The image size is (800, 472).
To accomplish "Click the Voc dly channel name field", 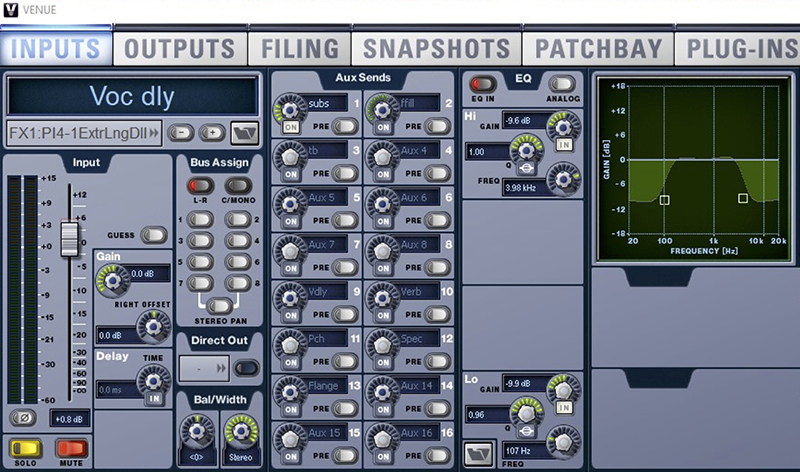I will tap(132, 96).
